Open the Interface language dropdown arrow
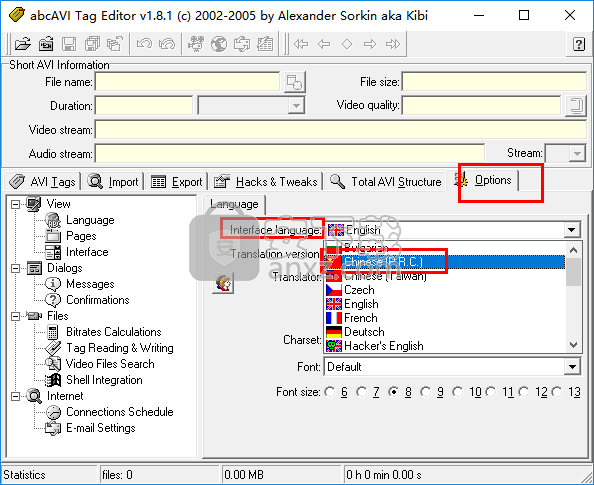Image resolution: width=594 pixels, height=485 pixels. [x=572, y=230]
